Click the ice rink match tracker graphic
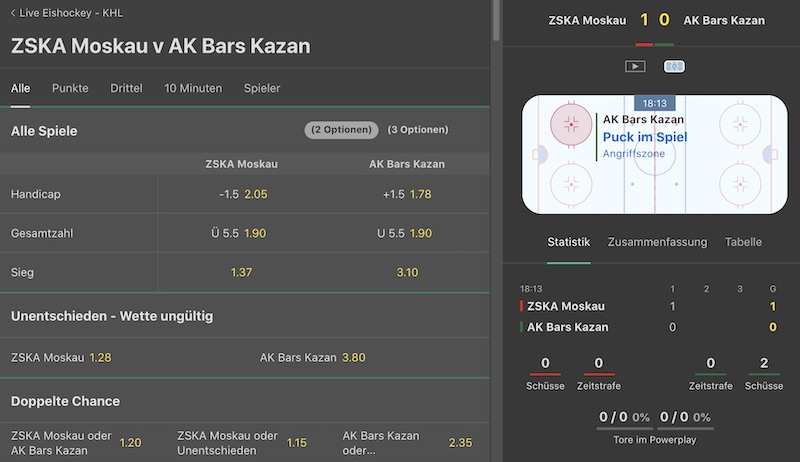 [655, 154]
